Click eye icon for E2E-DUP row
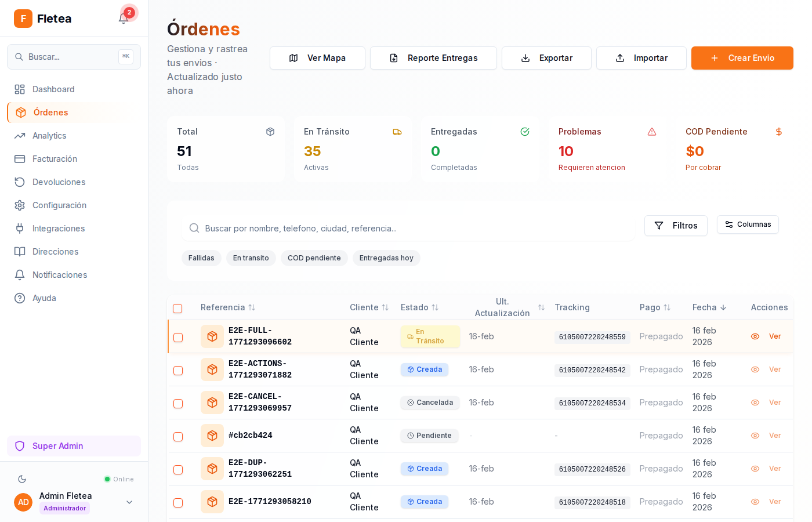The image size is (812, 522). [x=755, y=469]
